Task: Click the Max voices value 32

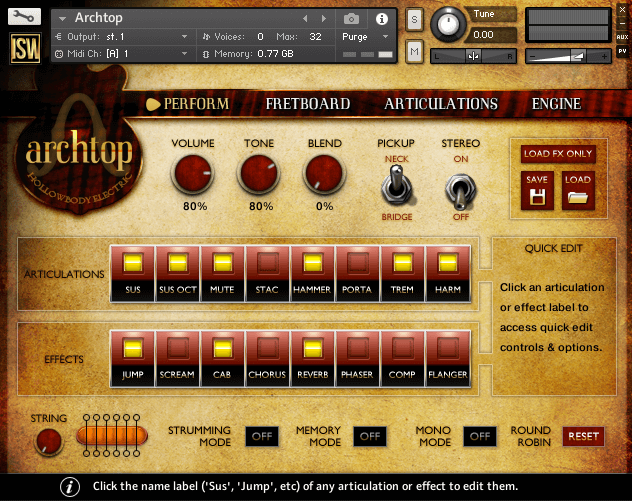Action: pos(315,37)
